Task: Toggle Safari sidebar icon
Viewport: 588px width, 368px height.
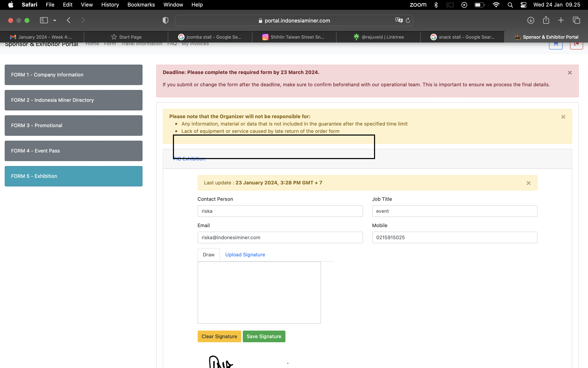Action: (x=44, y=20)
